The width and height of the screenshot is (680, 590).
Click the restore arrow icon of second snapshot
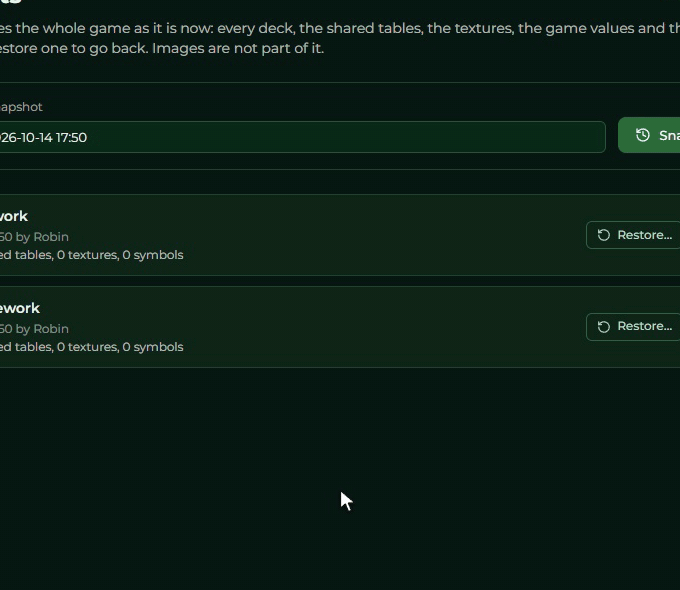pyautogui.click(x=604, y=327)
